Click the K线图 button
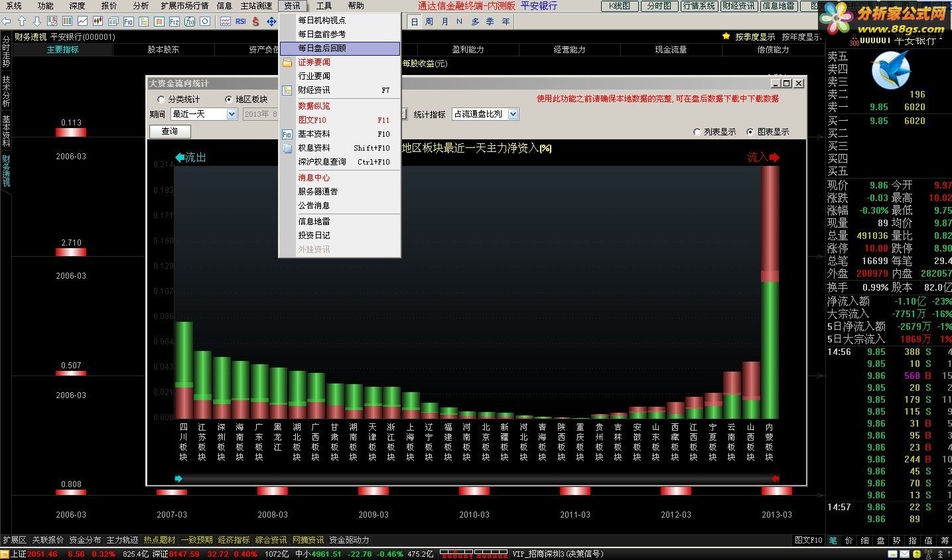952x560 pixels. [620, 6]
